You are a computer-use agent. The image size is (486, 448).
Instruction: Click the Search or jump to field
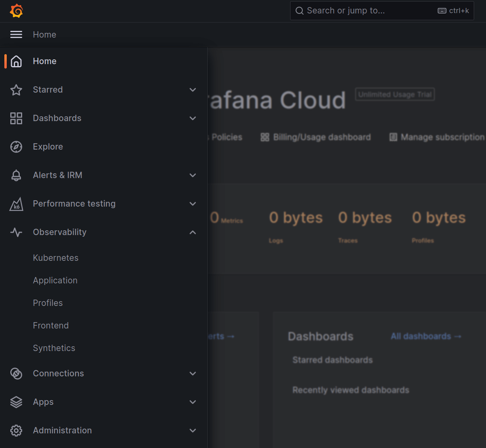click(x=368, y=11)
